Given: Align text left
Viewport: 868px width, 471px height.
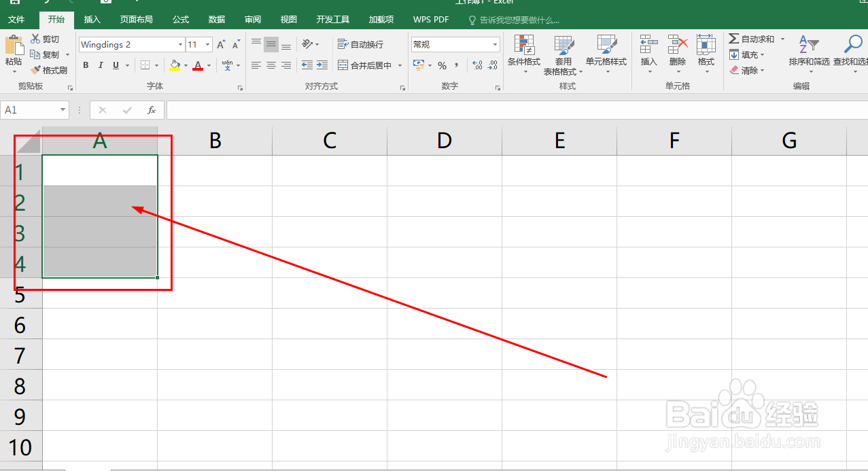Looking at the screenshot, I should click(x=256, y=65).
